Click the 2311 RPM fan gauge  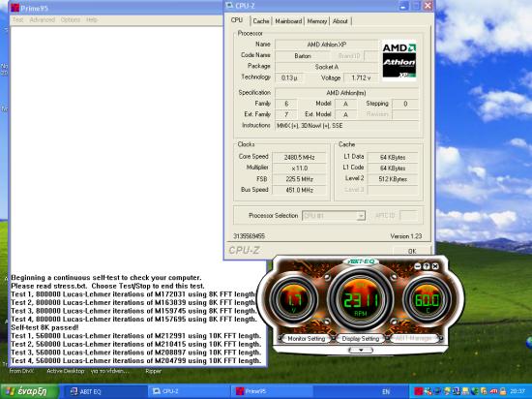(361, 300)
